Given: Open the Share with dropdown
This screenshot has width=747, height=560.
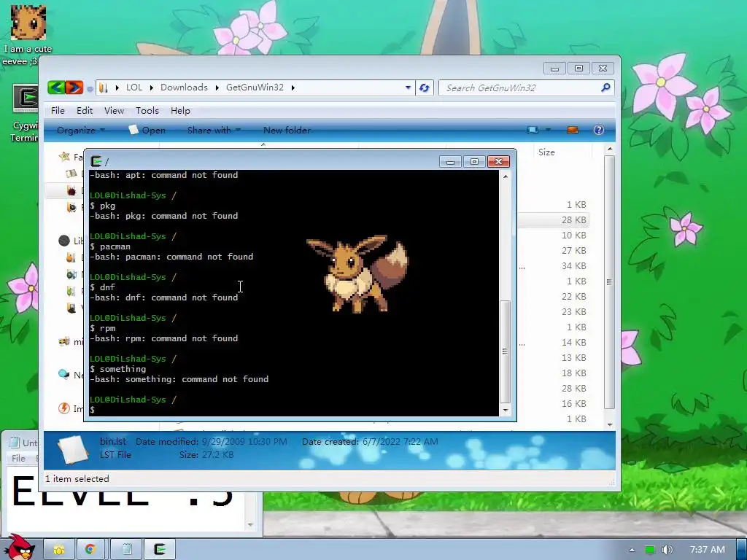Looking at the screenshot, I should 214,130.
